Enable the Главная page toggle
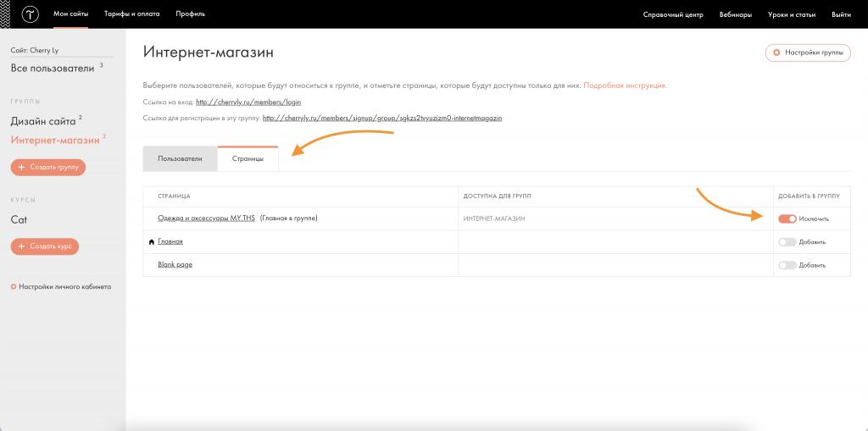 point(787,242)
